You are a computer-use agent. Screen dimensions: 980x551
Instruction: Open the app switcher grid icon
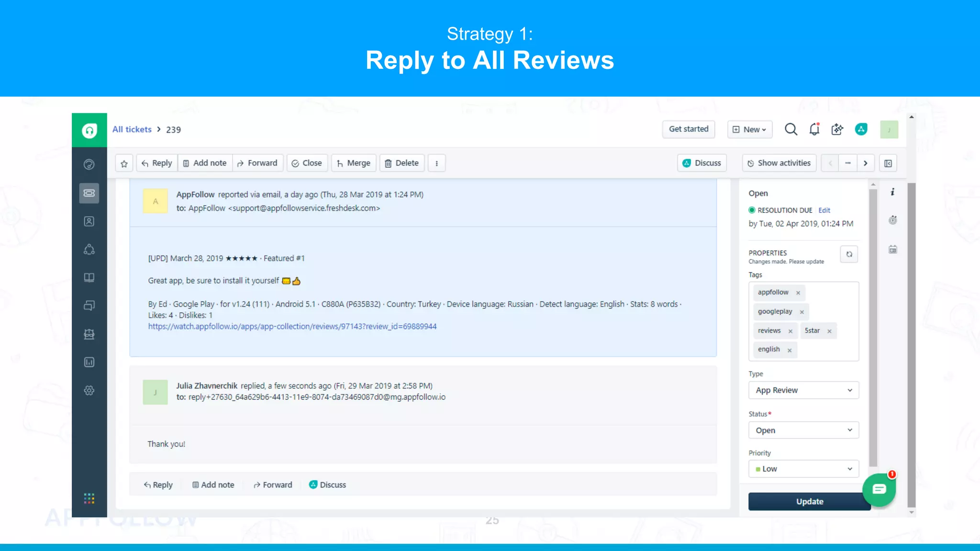89,498
